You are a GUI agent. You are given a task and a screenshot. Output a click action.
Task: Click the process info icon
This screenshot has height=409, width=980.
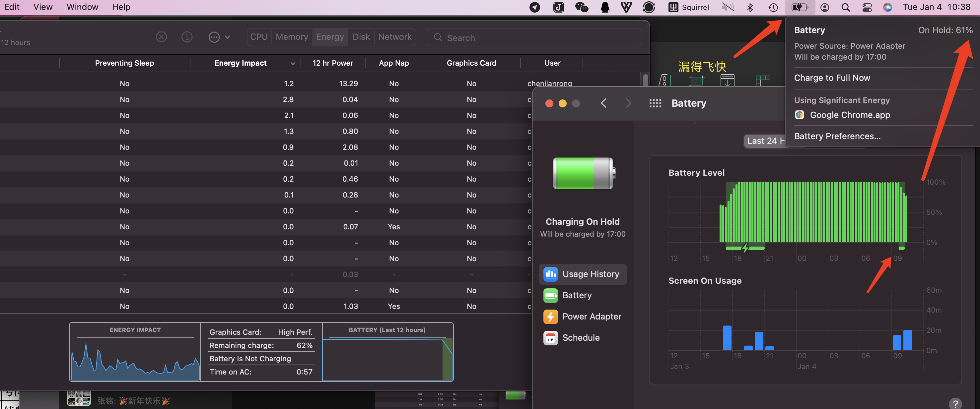(x=187, y=37)
